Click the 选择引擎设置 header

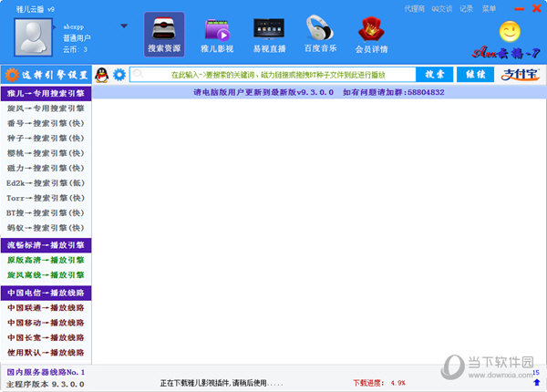click(46, 75)
